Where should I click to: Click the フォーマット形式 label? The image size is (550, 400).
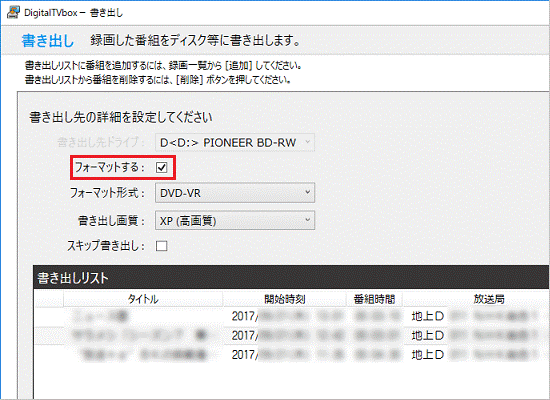pyautogui.click(x=107, y=193)
